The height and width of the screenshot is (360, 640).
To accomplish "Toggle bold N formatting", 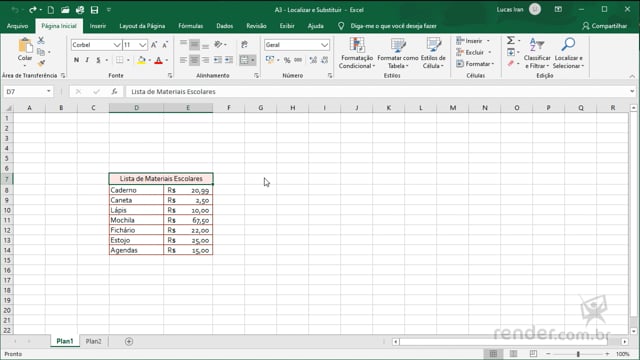I will pyautogui.click(x=76, y=60).
